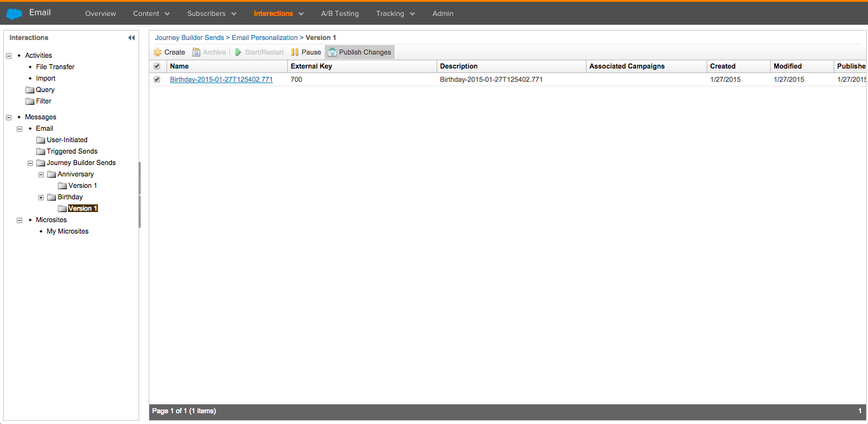The height and width of the screenshot is (424, 868).
Task: Click the Publish Changes icon
Action: click(x=332, y=52)
